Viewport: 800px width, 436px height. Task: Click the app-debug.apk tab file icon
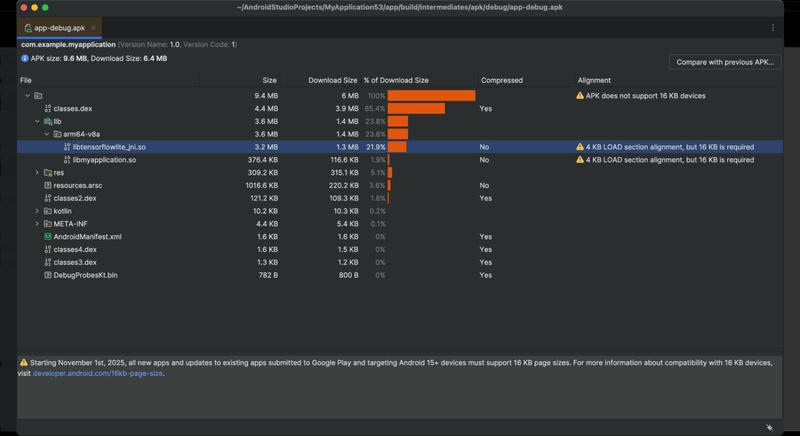point(28,28)
